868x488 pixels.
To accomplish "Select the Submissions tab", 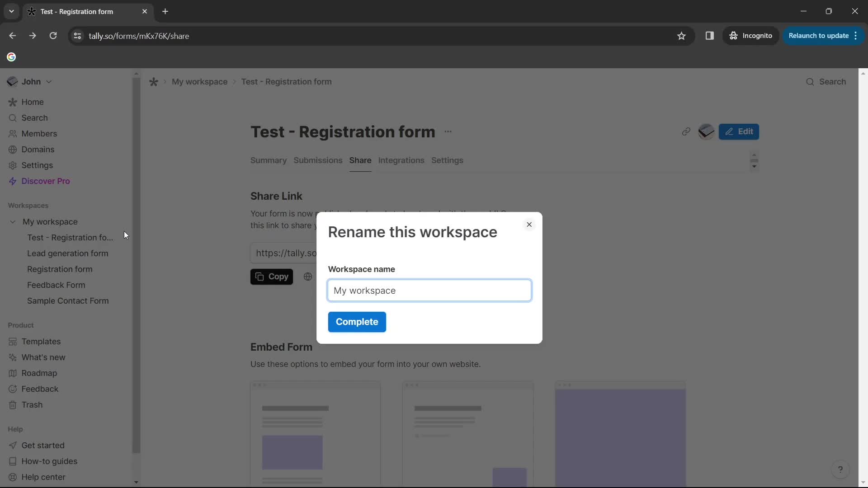I will pos(318,160).
